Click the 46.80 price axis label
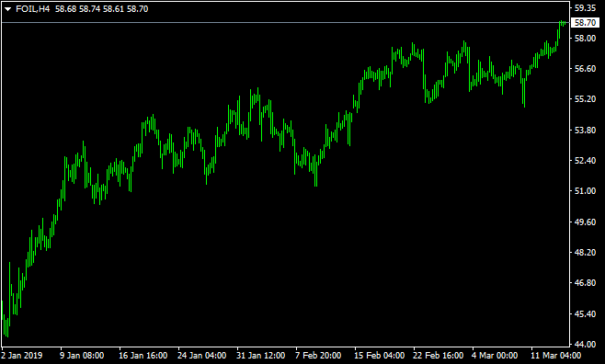The height and width of the screenshot is (364, 605). point(585,282)
